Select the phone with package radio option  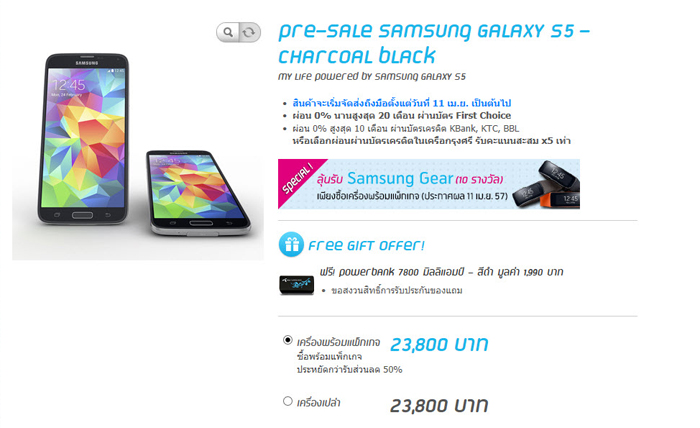[288, 340]
